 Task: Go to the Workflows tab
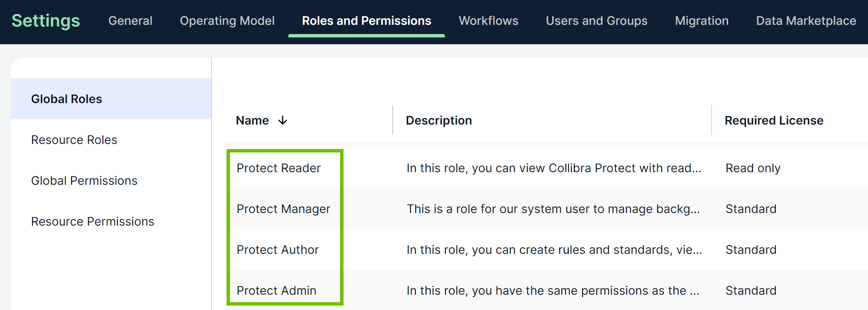click(x=488, y=21)
